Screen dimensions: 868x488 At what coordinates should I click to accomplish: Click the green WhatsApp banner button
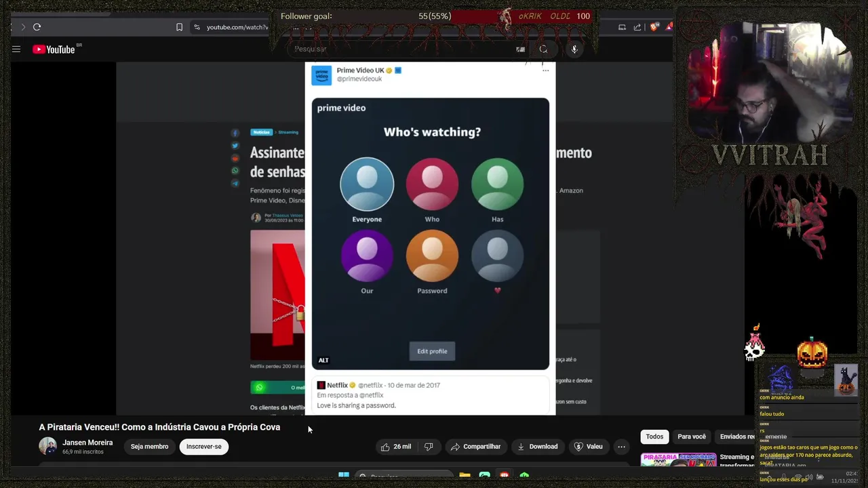(x=277, y=387)
